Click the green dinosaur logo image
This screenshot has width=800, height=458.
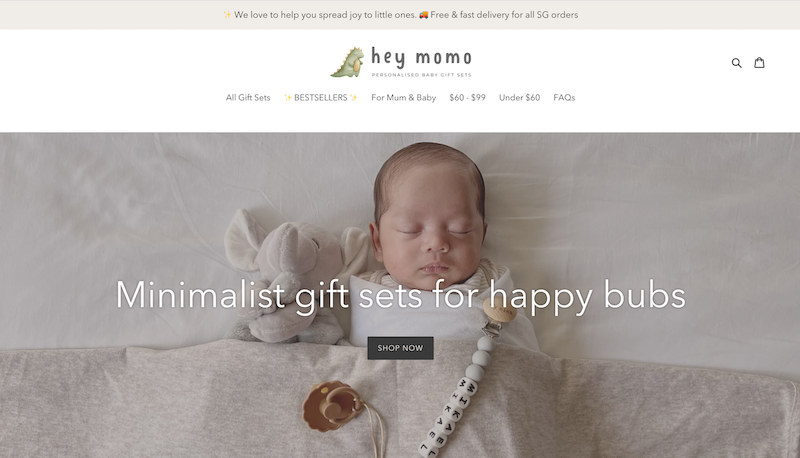tap(348, 62)
